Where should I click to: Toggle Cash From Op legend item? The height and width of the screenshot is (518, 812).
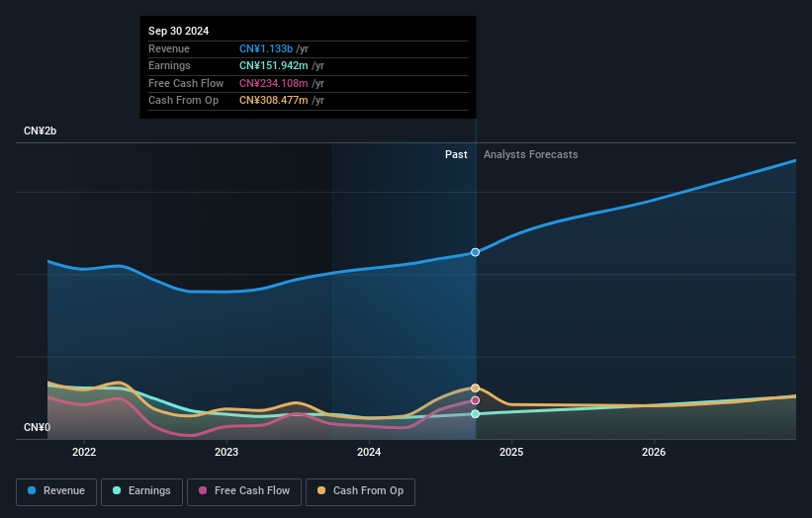click(361, 491)
